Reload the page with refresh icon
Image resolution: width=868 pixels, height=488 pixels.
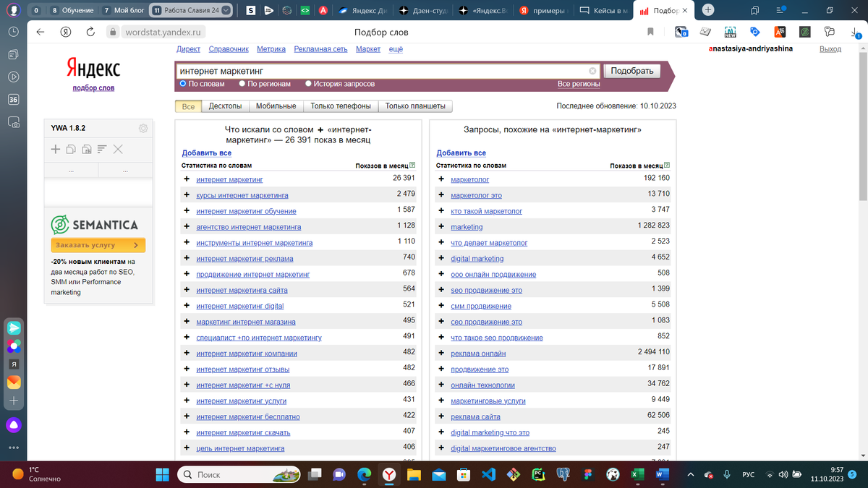pos(90,32)
